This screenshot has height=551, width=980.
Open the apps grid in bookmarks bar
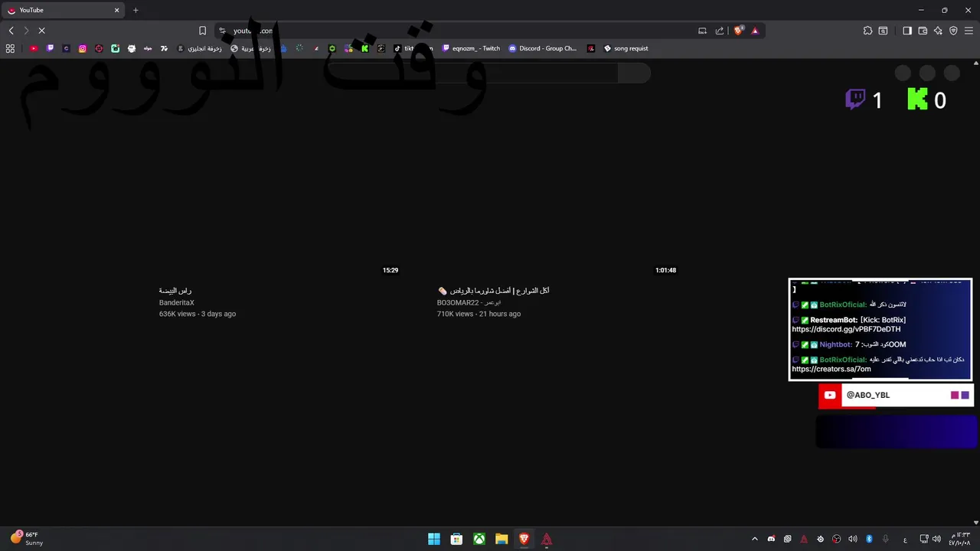(10, 48)
